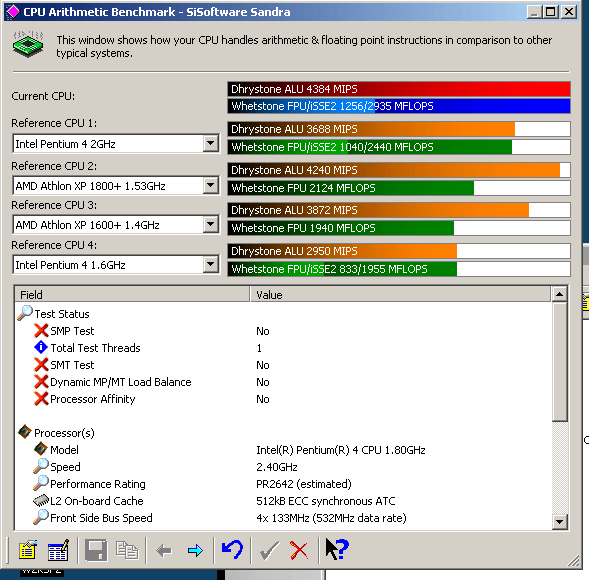
Task: Click the red X cancel icon
Action: pos(299,551)
